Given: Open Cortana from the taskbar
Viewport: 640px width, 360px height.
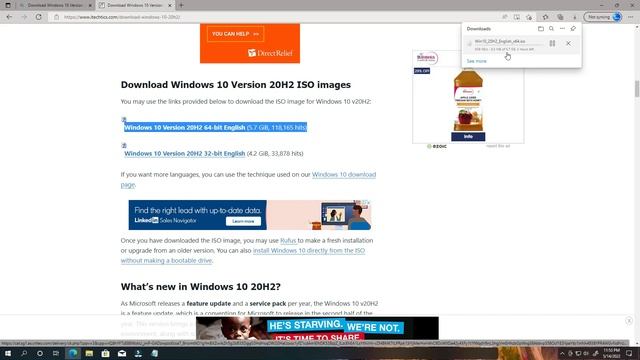Looking at the screenshot, I should [40, 353].
